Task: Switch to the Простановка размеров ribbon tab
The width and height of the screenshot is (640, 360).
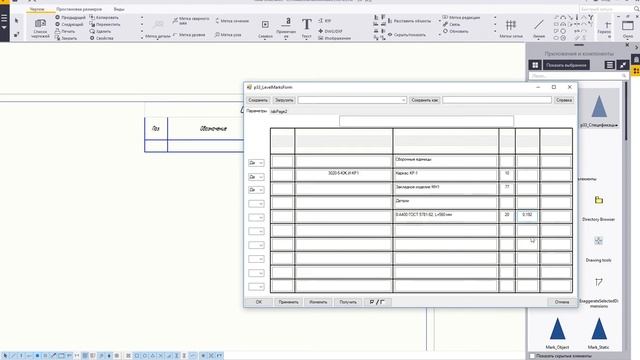Action: coord(79,9)
